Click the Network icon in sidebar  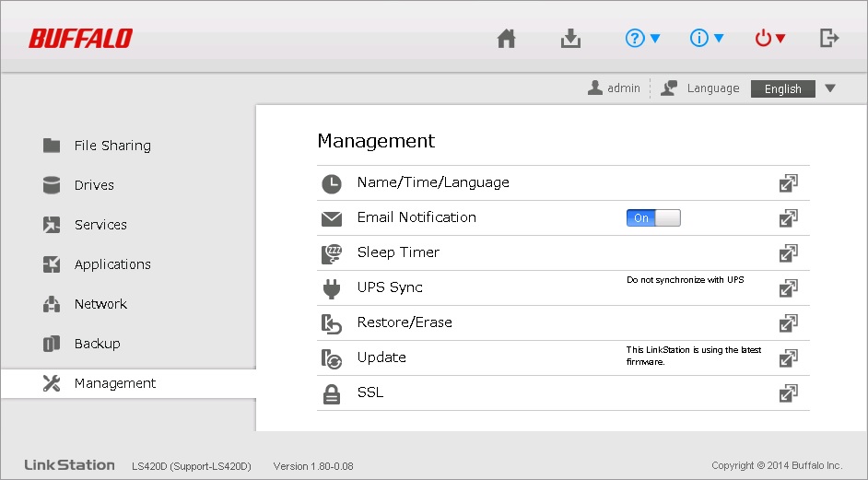point(52,304)
